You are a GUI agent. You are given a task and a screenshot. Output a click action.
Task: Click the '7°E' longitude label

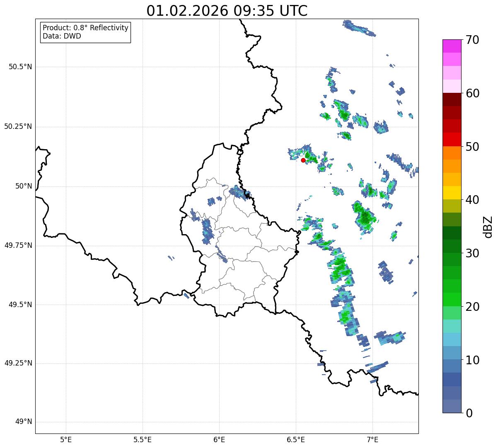(372, 439)
